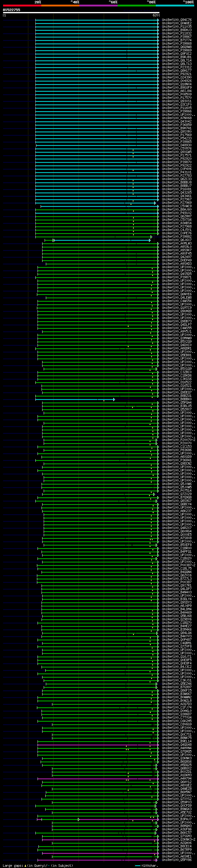Select hit label UniRef100_Q9DCN2
The height and width of the screenshot is (868, 197).
coord(177,463)
